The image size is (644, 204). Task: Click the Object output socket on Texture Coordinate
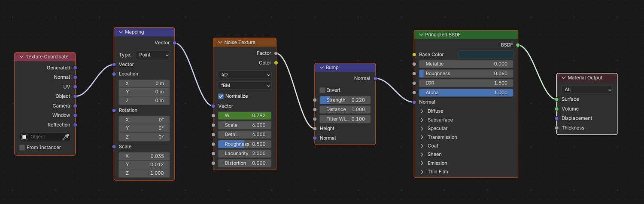point(75,96)
